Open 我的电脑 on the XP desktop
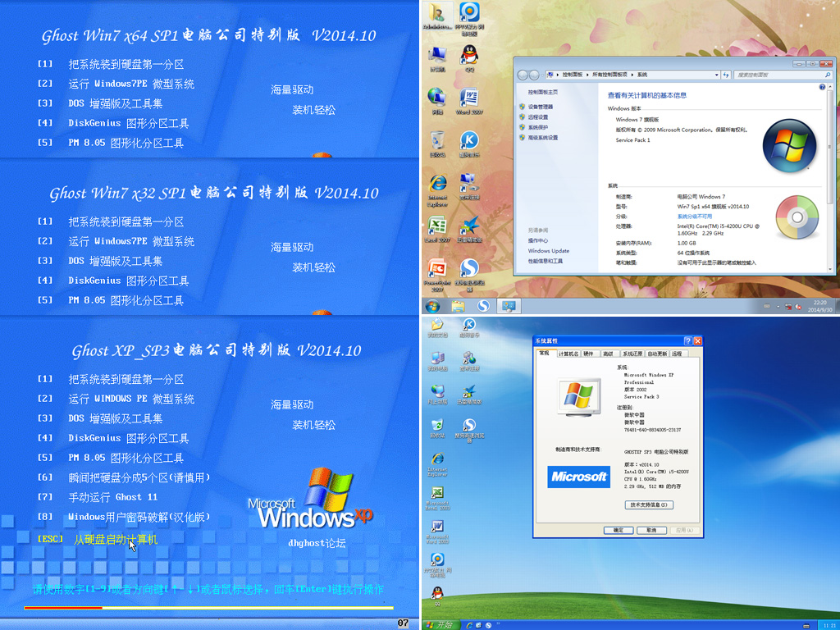The image size is (840, 630). point(437,361)
